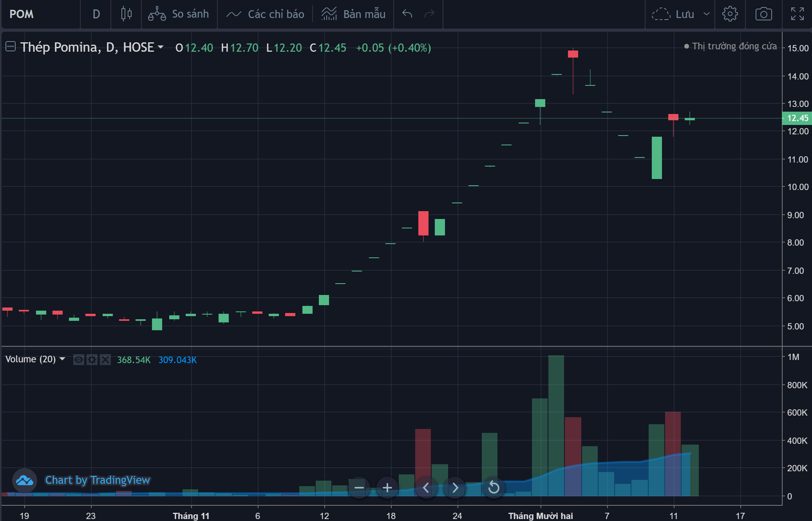Move the chart right with arrow button
Image resolution: width=812 pixels, height=521 pixels.
(455, 488)
